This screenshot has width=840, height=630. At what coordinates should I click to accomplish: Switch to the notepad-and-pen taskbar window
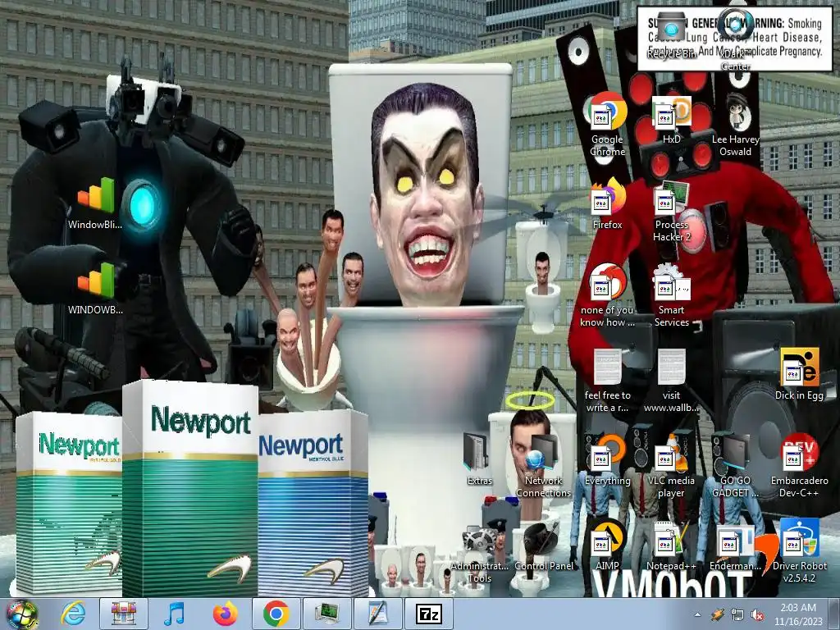(x=377, y=614)
